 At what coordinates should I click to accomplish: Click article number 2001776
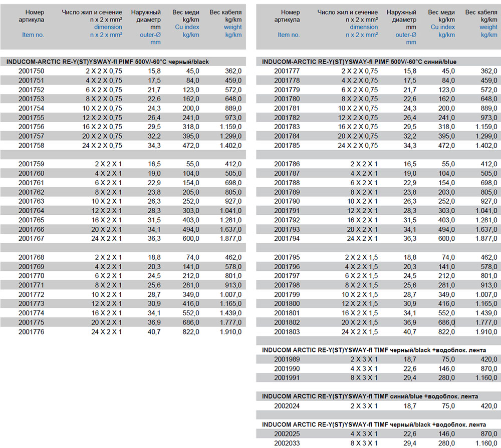pyautogui.click(x=31, y=332)
